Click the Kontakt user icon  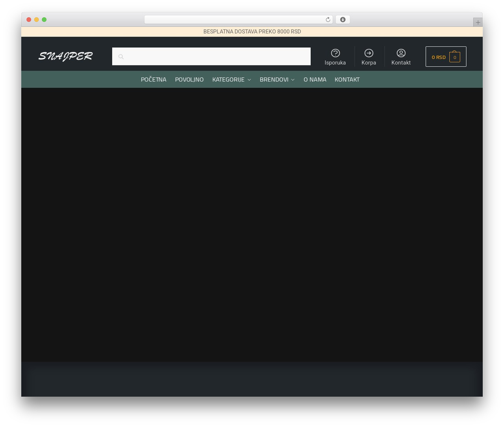401,53
